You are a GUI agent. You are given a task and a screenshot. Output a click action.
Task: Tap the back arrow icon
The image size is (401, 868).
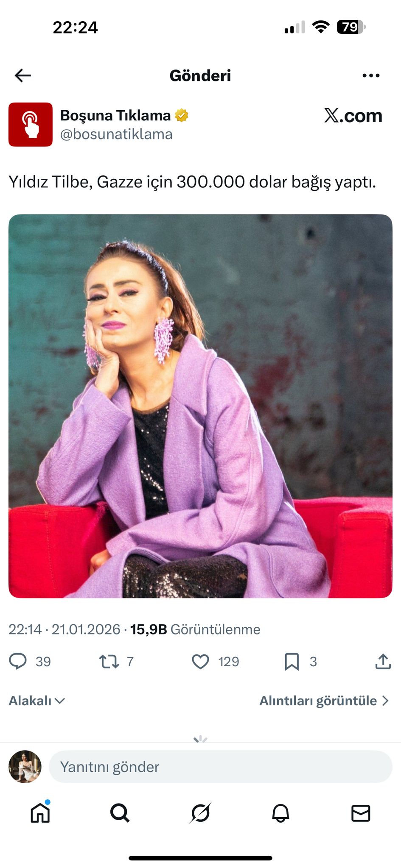(23, 75)
